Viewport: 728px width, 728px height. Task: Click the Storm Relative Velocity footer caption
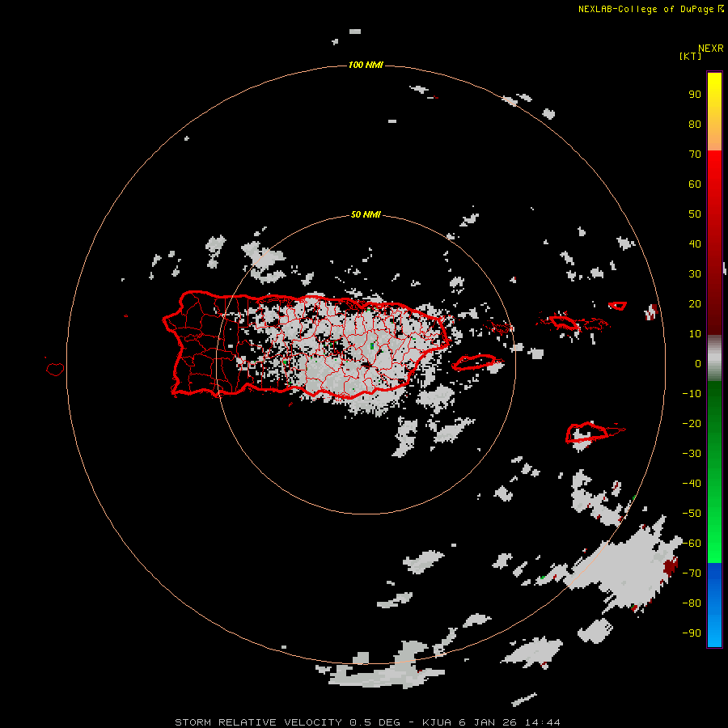367,722
